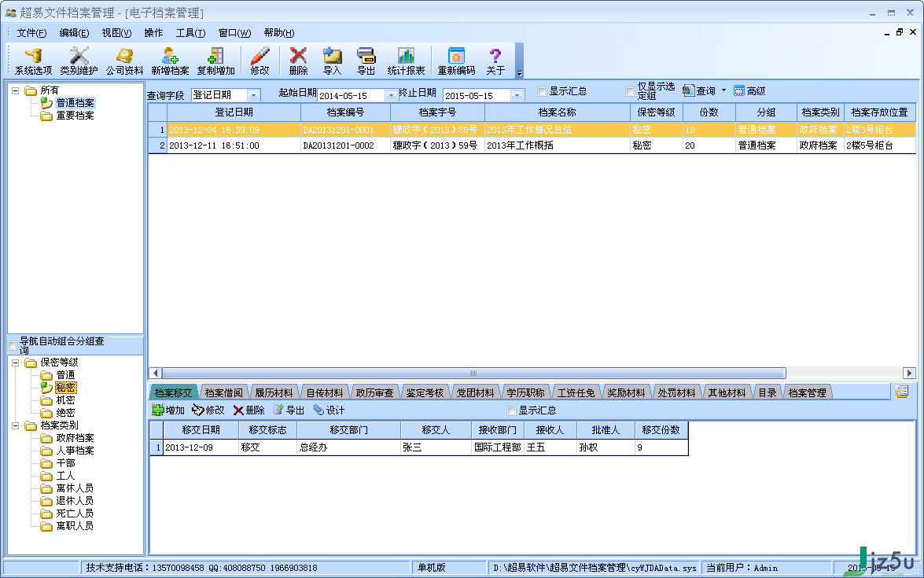Open the 窗口(W) menu

tap(234, 33)
